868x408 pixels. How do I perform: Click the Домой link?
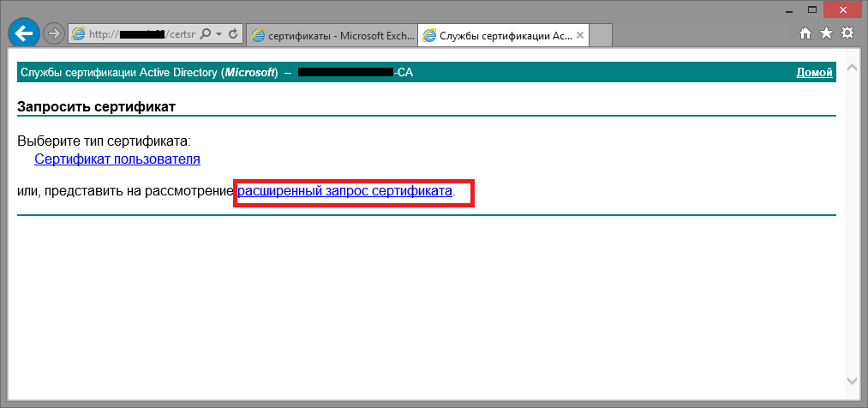(x=814, y=73)
